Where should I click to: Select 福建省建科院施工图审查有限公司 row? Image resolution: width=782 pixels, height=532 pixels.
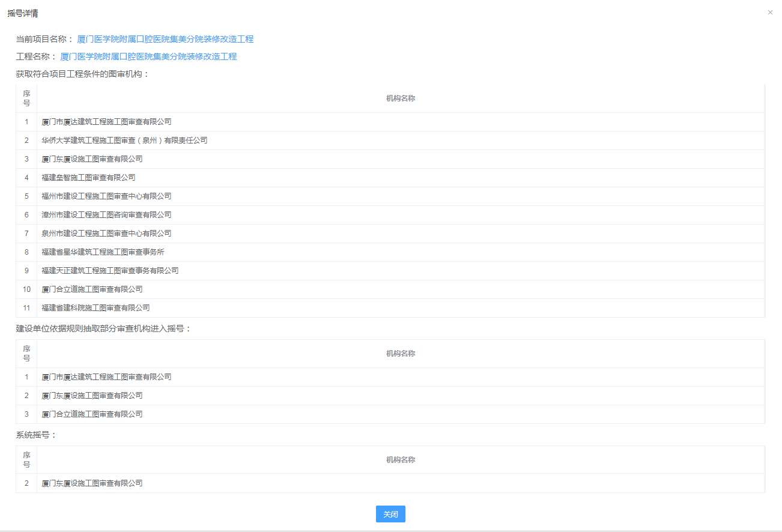(390, 308)
